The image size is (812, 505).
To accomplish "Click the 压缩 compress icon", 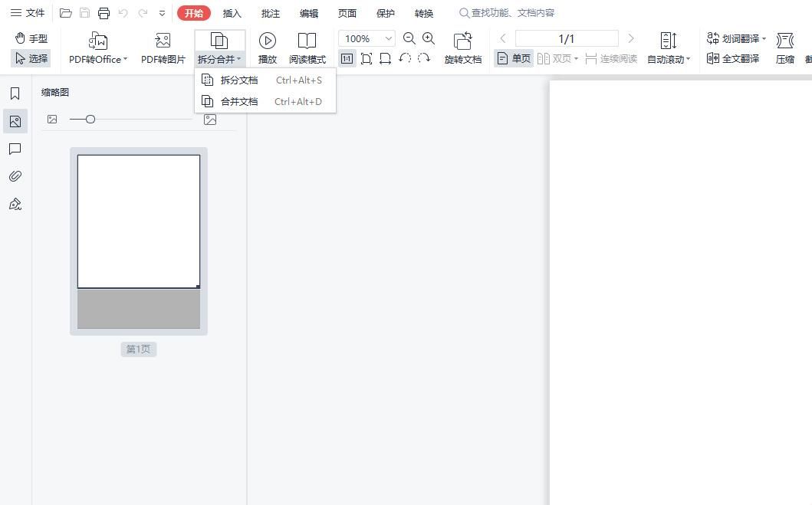I will (x=785, y=48).
